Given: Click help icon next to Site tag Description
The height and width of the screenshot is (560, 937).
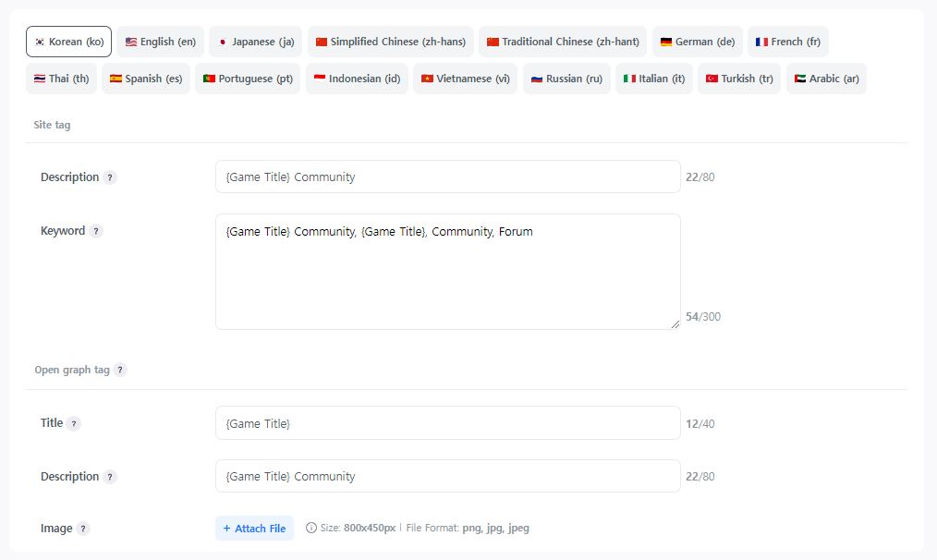Looking at the screenshot, I should [110, 177].
